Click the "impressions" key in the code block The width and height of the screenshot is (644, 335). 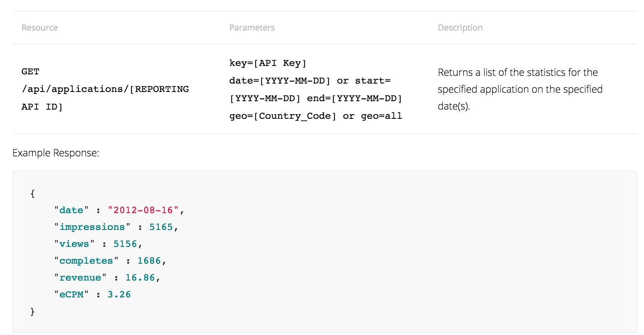pyautogui.click(x=92, y=227)
